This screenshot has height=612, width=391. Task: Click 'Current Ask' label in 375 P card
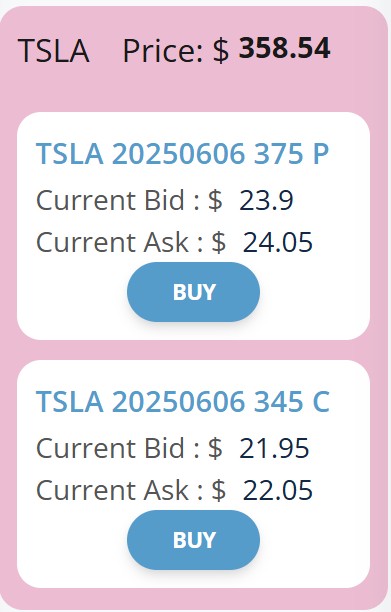112,242
